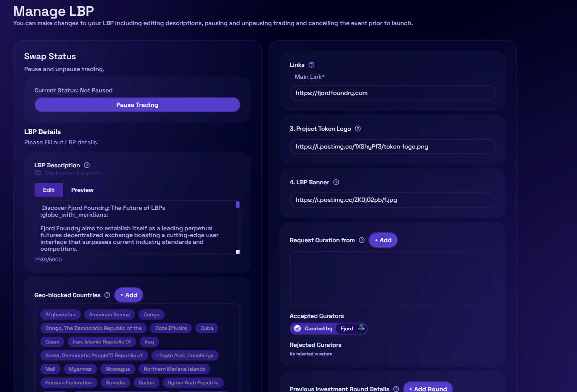This screenshot has width=577, height=392.
Task: Click Geo-blocked Countries help icon
Action: pyautogui.click(x=107, y=295)
